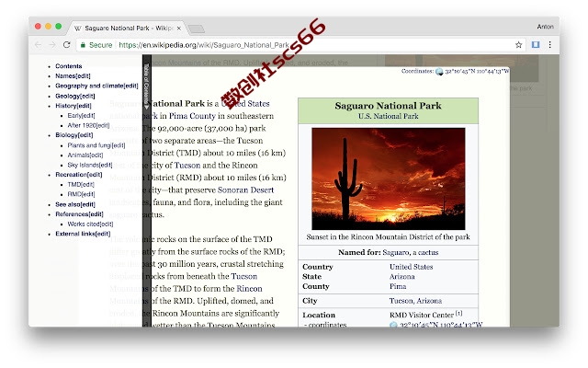Screen dimensions: 588x368
Task: Go to Recreation section in sidebar
Action: pyautogui.click(x=79, y=174)
